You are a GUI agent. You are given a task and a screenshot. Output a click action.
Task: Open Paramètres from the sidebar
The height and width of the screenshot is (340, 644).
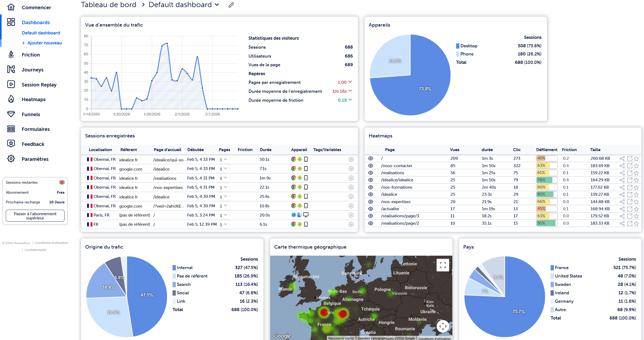pos(35,159)
